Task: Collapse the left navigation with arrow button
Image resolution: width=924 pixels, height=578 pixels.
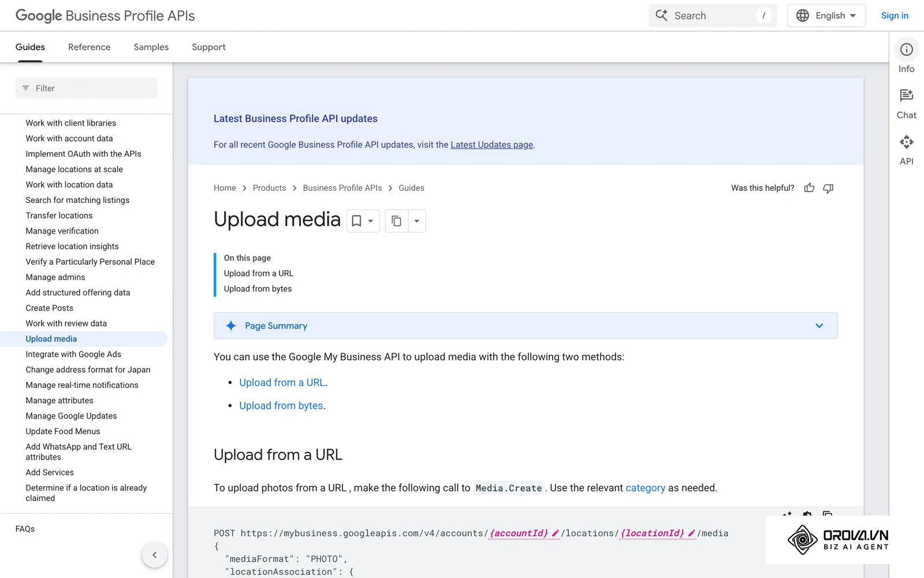Action: pos(155,555)
